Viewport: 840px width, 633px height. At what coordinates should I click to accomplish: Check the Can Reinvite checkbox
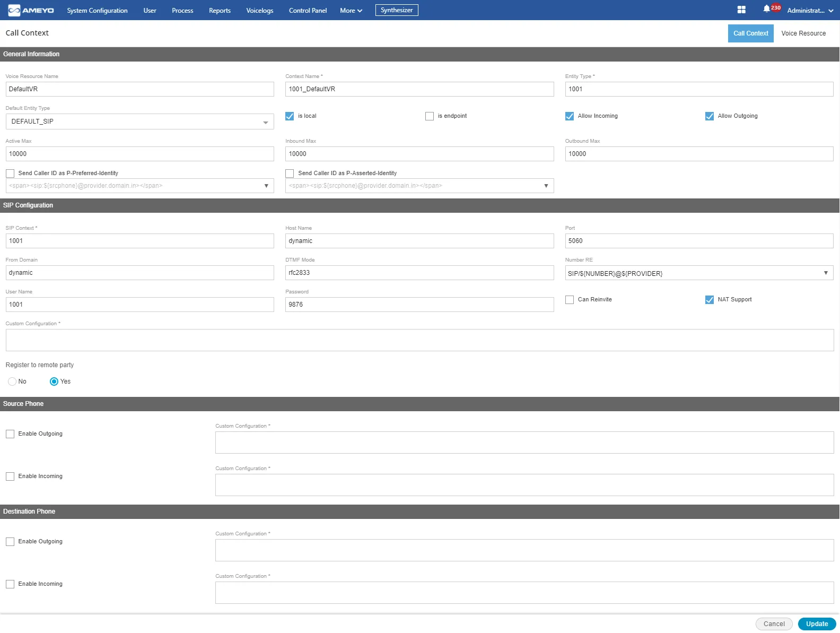[x=570, y=300]
